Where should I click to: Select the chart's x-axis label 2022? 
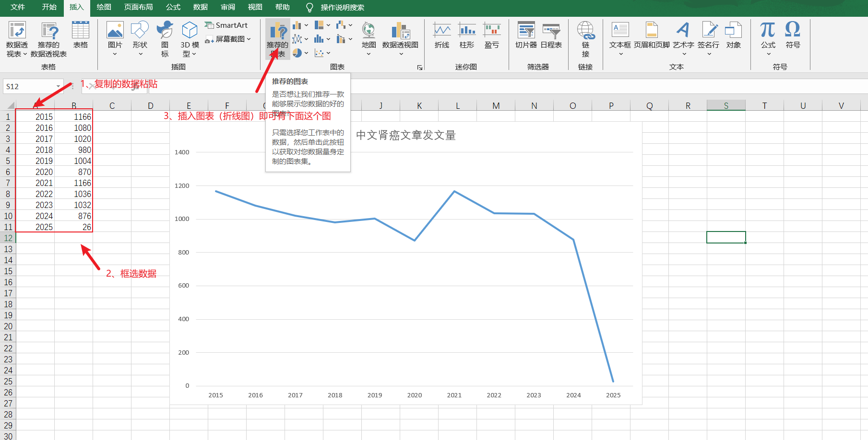click(x=494, y=395)
